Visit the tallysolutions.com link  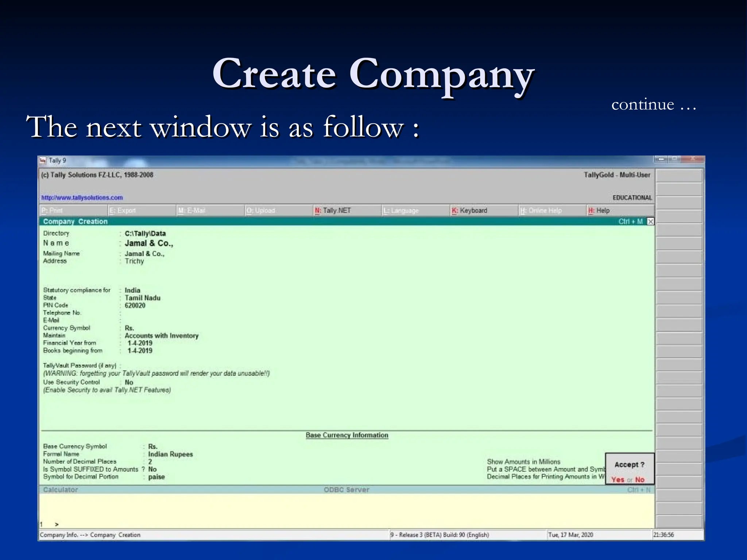coord(82,198)
